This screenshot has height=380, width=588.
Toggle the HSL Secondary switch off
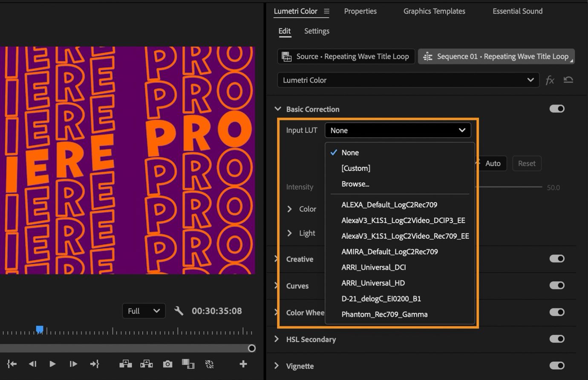(557, 339)
